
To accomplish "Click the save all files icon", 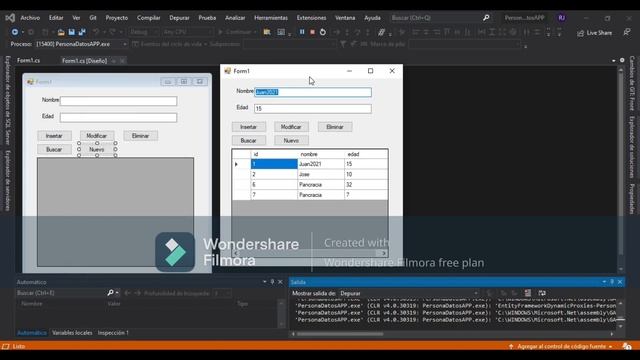I will [82, 32].
